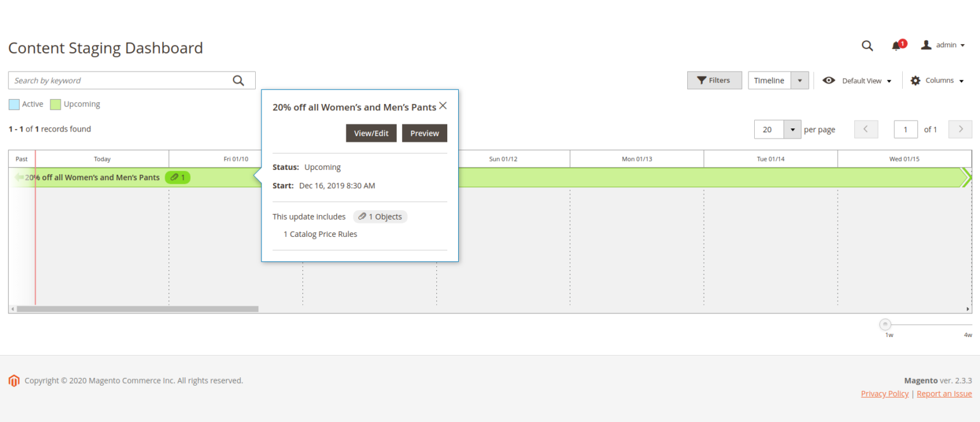Click the Preview button in popup

(x=424, y=133)
